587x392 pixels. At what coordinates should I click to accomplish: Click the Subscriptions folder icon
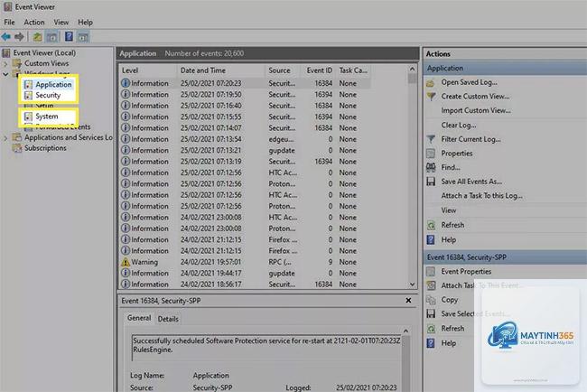17,148
